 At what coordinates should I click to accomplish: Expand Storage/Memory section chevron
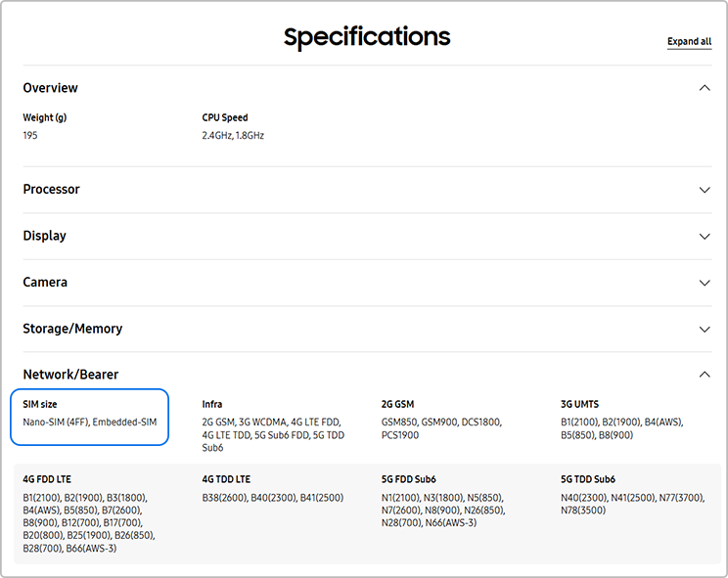coord(705,329)
